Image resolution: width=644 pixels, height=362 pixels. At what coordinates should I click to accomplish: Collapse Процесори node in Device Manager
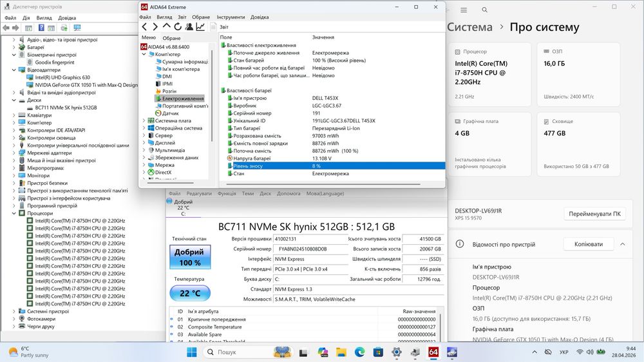(x=14, y=213)
